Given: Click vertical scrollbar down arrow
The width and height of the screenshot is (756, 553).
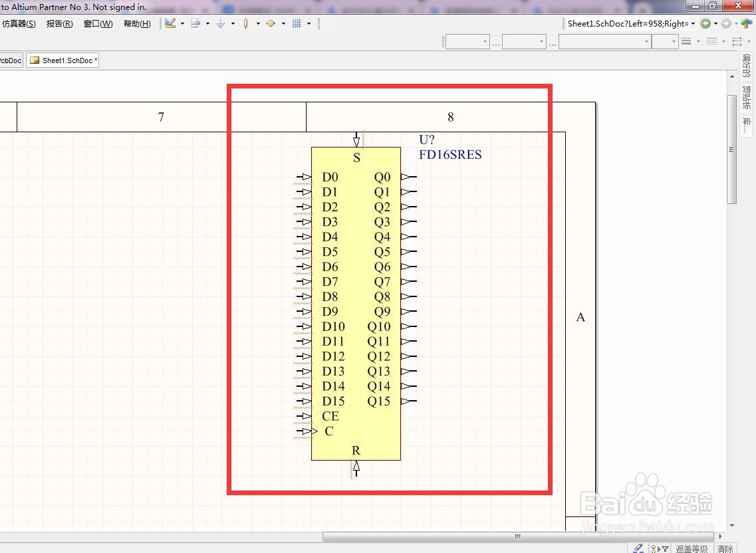Looking at the screenshot, I should [732, 526].
